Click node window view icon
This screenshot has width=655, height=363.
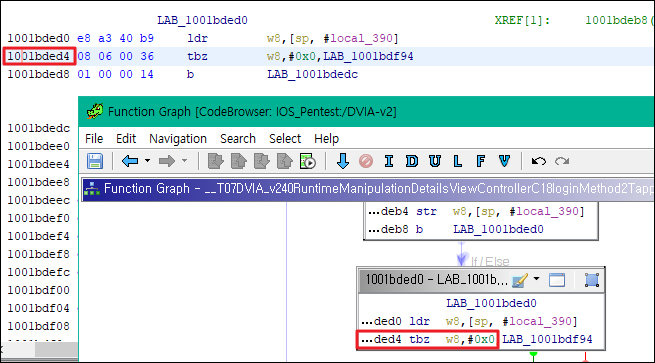coord(557,280)
